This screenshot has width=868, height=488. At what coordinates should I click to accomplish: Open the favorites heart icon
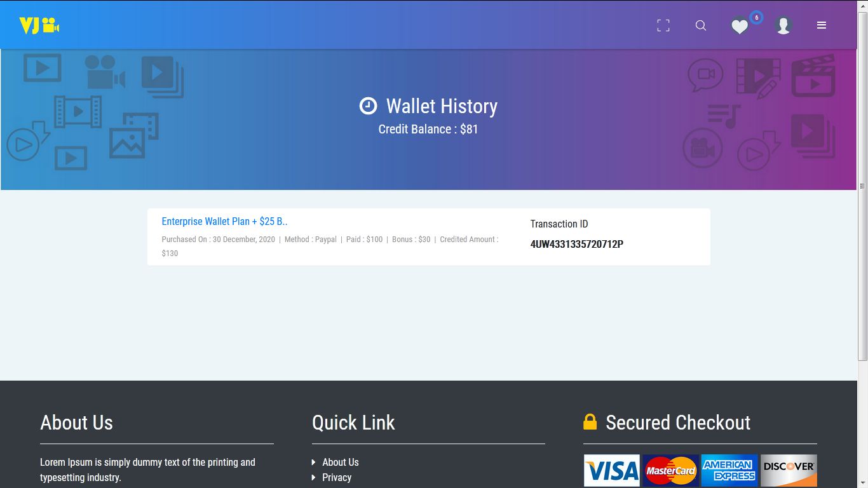(740, 27)
